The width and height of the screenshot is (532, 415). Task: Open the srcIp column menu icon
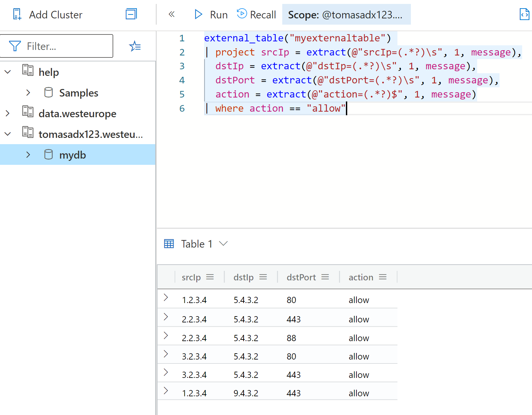210,277
